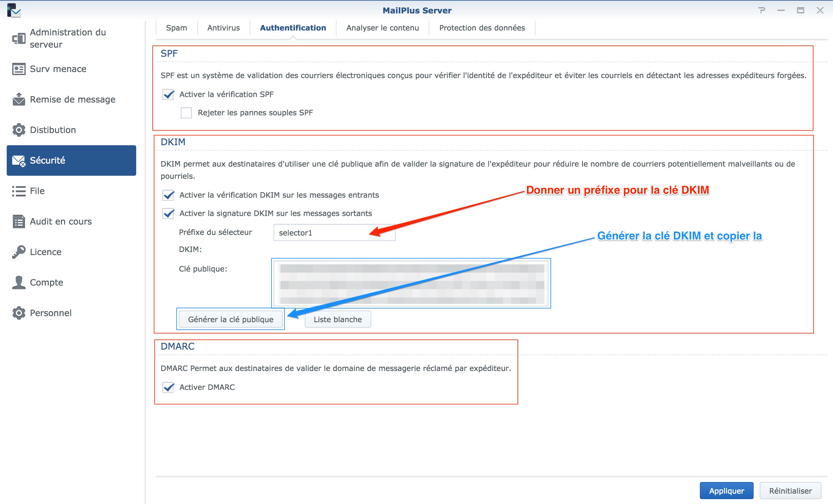The width and height of the screenshot is (833, 504).
Task: Click the DKIM section heading
Action: click(x=173, y=142)
